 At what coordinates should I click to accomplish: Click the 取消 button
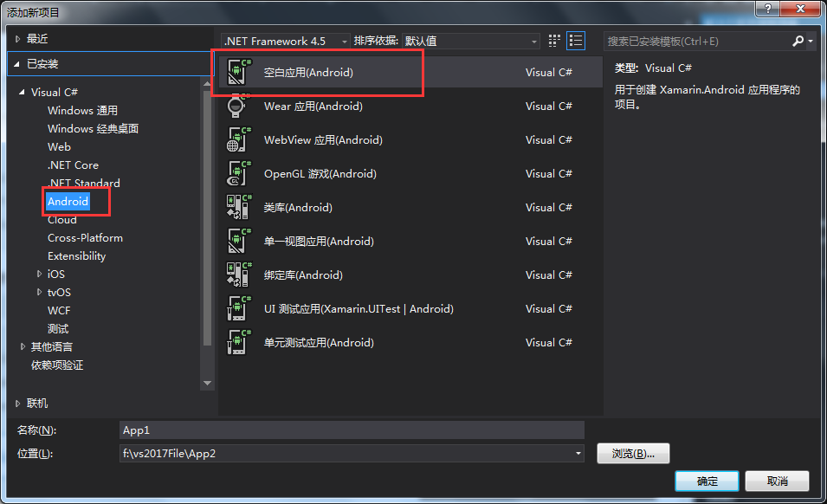(777, 481)
